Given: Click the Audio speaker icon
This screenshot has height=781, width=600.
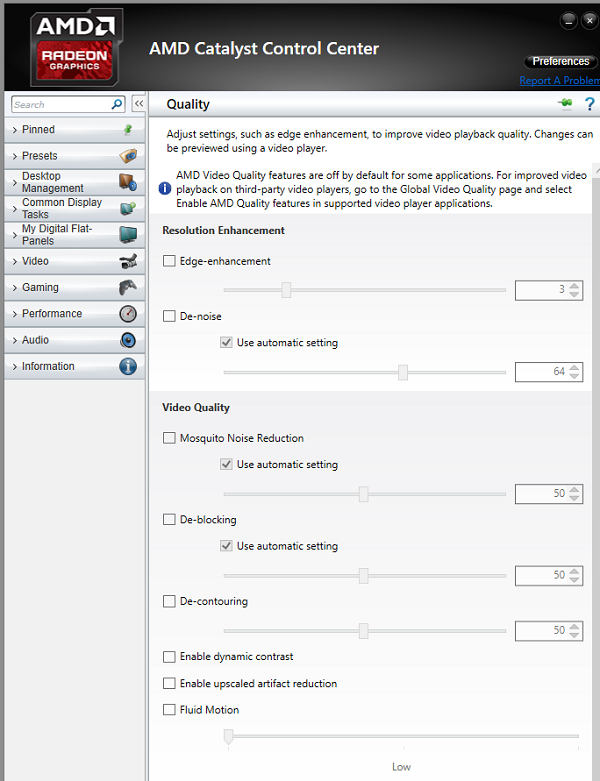Looking at the screenshot, I should pyautogui.click(x=128, y=340).
